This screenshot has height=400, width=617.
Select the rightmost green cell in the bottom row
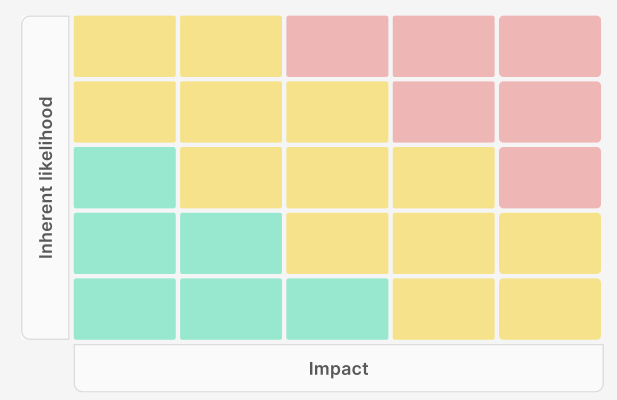(x=337, y=309)
